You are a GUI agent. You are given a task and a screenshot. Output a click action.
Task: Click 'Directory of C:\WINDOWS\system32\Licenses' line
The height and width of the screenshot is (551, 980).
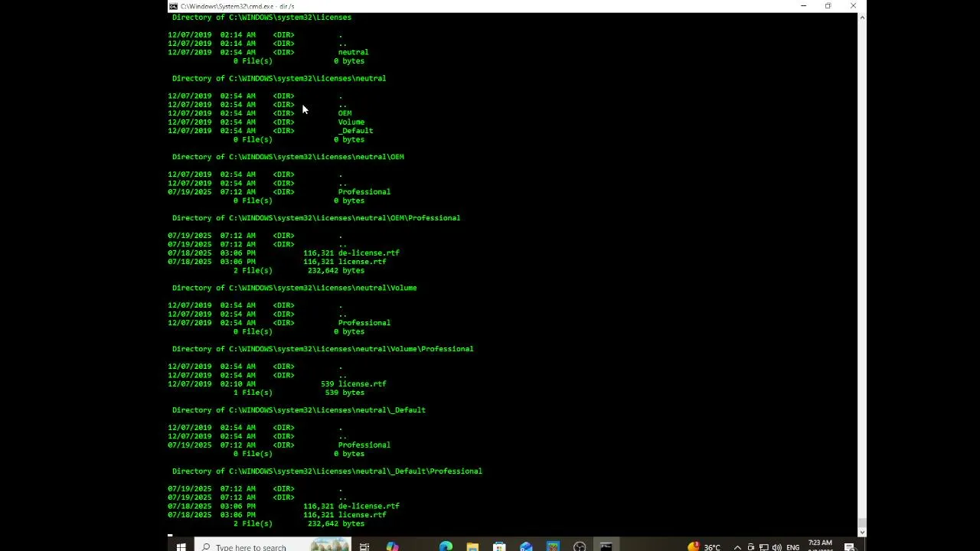[x=262, y=17]
